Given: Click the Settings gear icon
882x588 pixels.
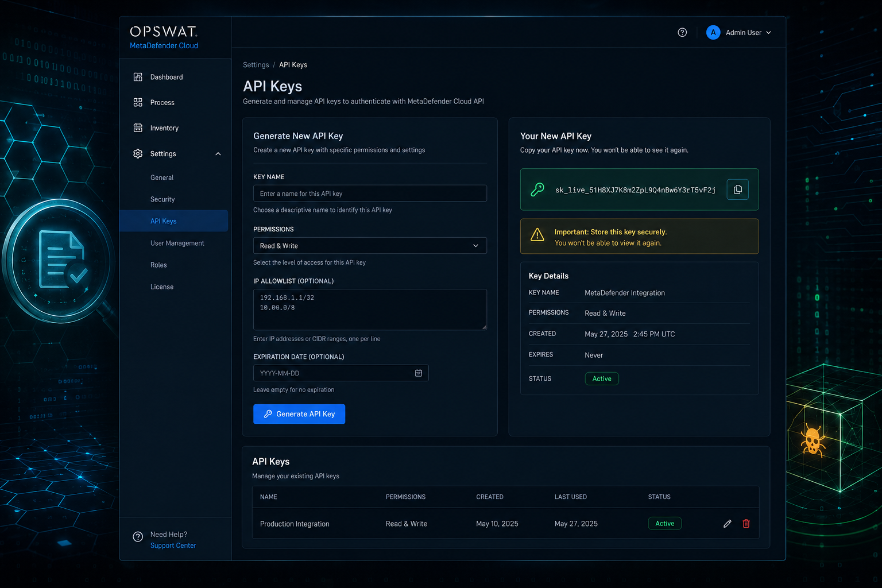Looking at the screenshot, I should [138, 153].
